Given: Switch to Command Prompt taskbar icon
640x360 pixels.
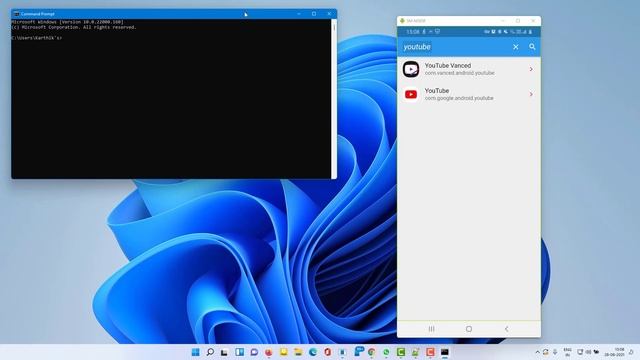Looking at the screenshot, I should [x=445, y=352].
